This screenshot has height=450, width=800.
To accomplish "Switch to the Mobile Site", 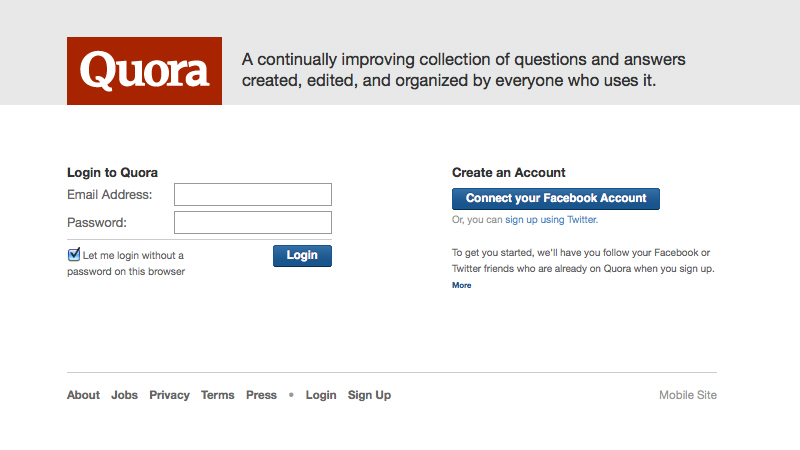I will click(688, 395).
